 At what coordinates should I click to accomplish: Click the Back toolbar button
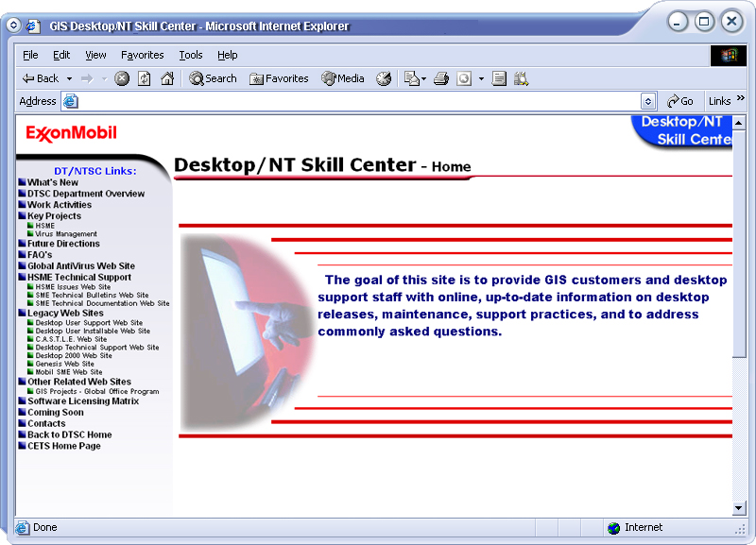click(x=41, y=78)
